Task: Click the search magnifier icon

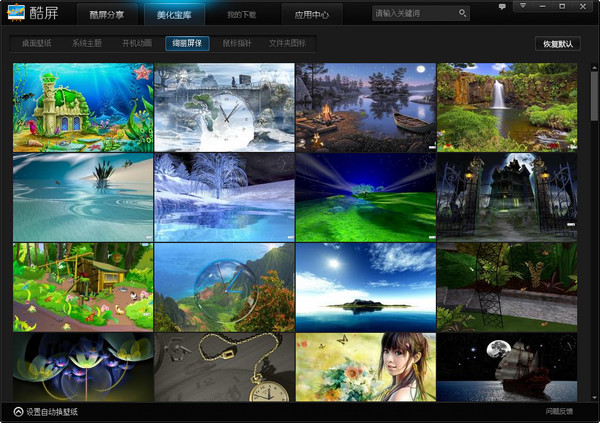Action: coord(462,14)
